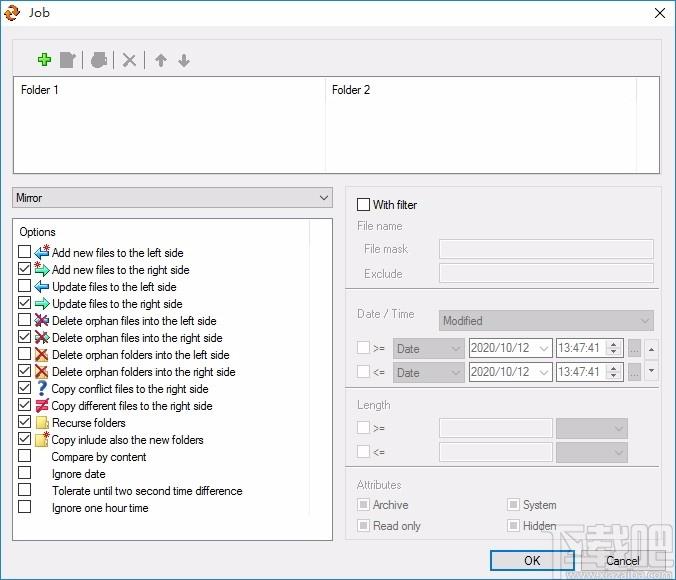676x580 pixels.
Task: Click the Delete orphan folders left side icon
Action: point(41,354)
